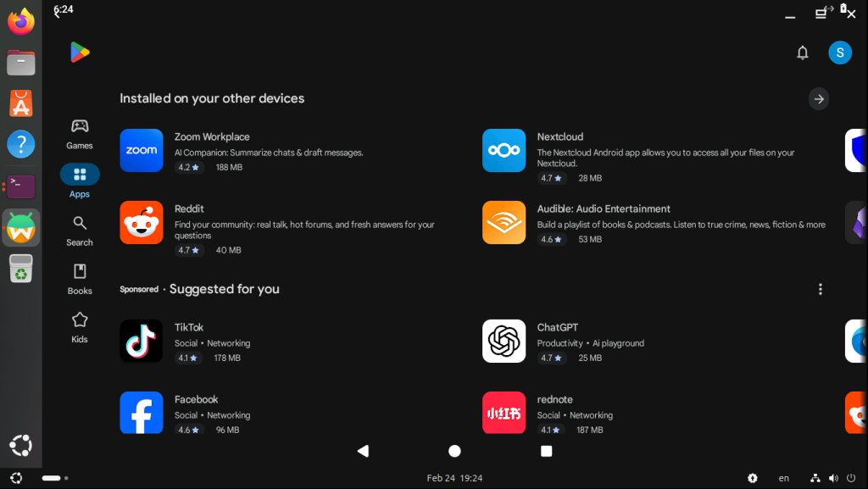The image size is (868, 489).
Task: Click the Google Play logo
Action: tap(80, 53)
